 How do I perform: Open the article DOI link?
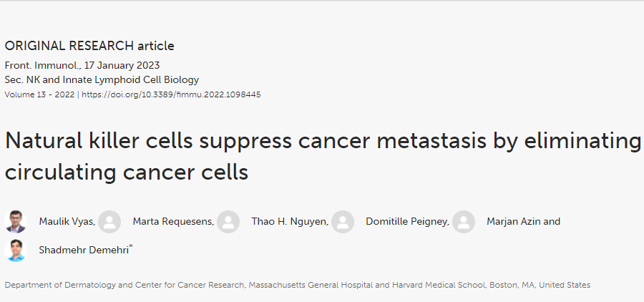tap(171, 94)
